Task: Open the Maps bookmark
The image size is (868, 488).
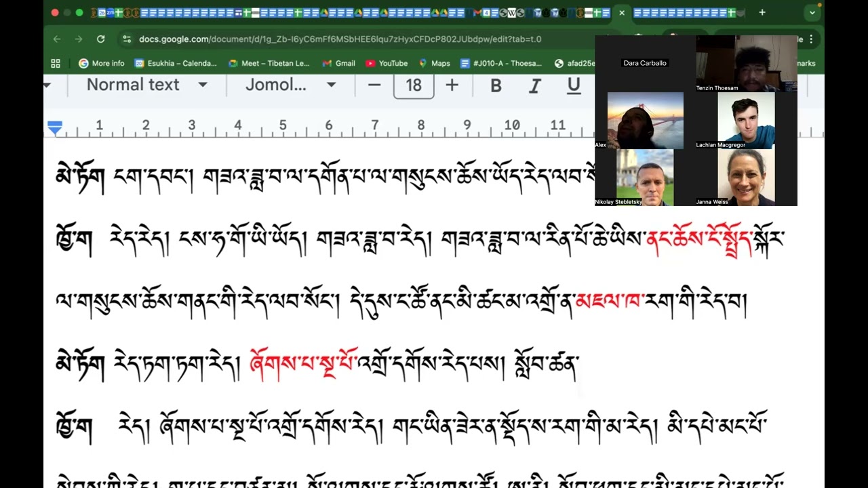Action: click(x=434, y=63)
